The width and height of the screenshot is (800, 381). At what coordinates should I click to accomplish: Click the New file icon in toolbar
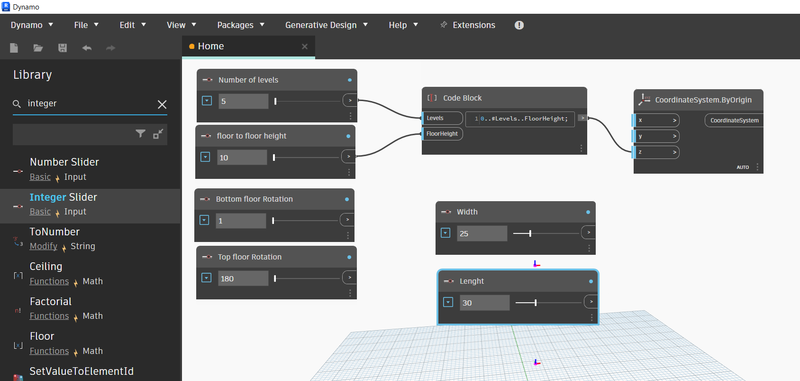click(14, 48)
